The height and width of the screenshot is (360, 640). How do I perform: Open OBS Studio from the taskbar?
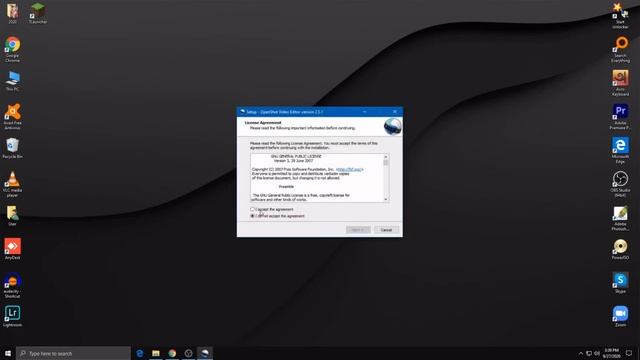tap(188, 353)
